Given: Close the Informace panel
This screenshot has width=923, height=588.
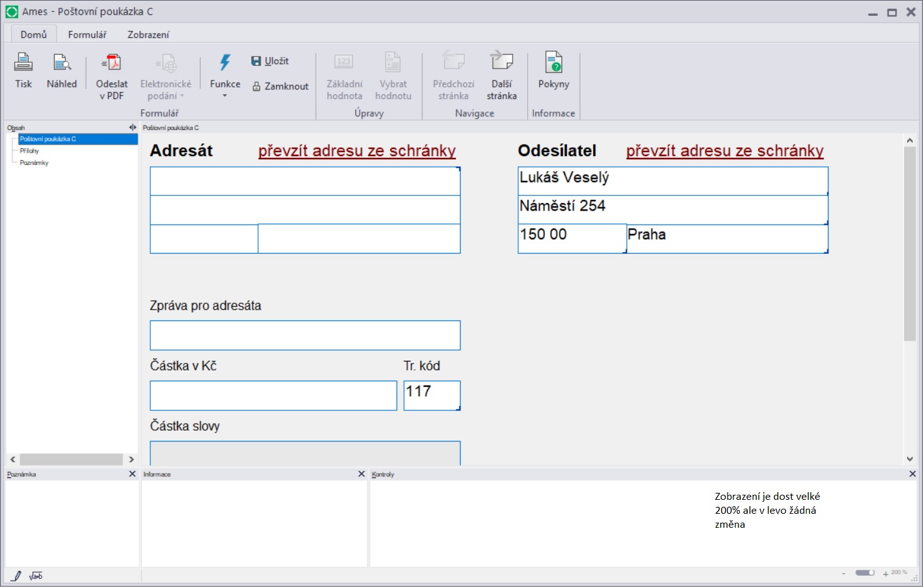Looking at the screenshot, I should tap(362, 474).
